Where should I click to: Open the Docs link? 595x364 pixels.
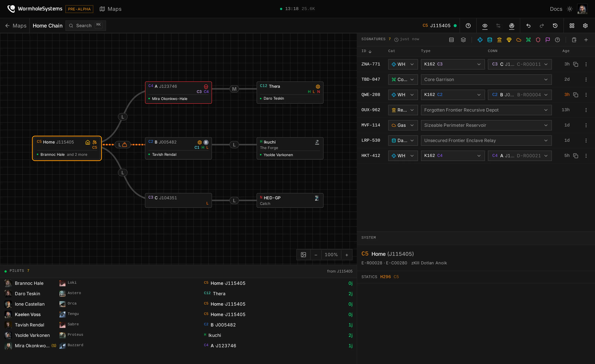pyautogui.click(x=556, y=9)
